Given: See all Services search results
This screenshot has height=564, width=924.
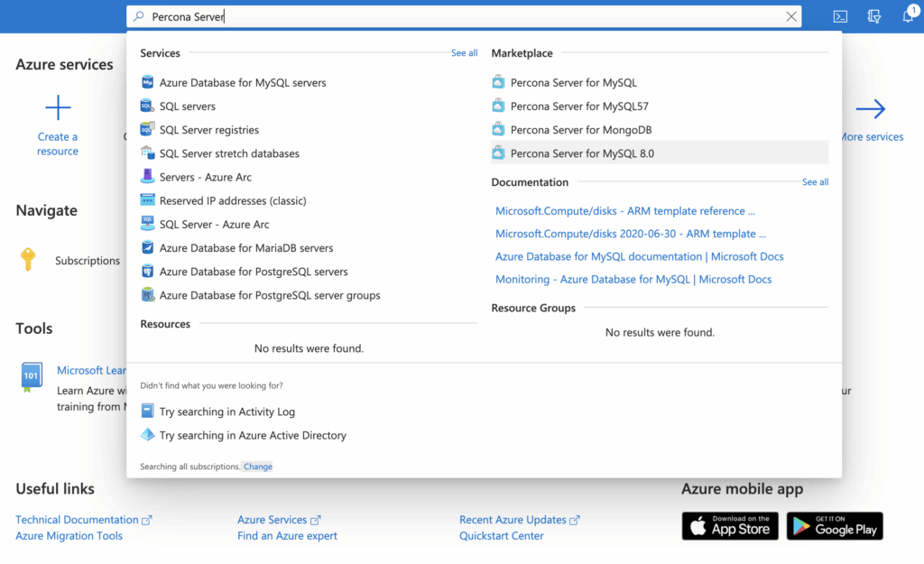Looking at the screenshot, I should [x=464, y=52].
